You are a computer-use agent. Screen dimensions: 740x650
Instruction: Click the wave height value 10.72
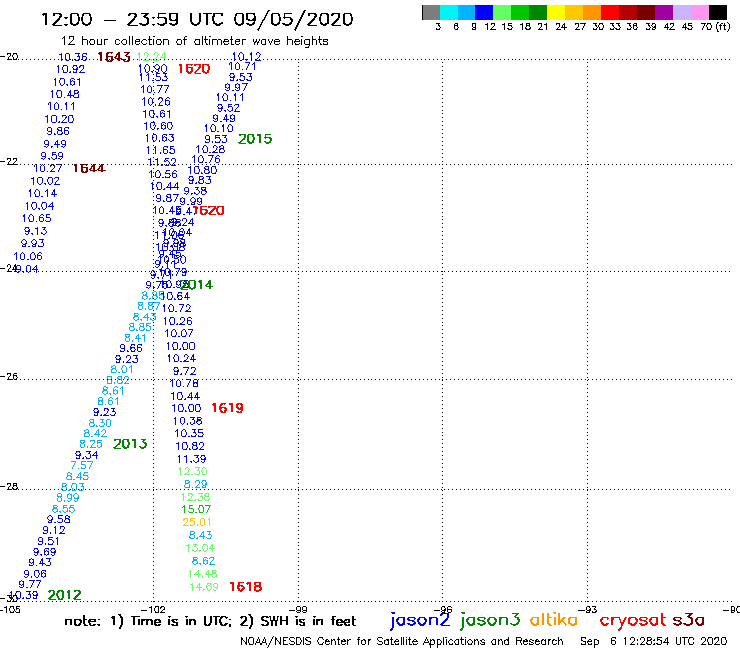[x=177, y=308]
